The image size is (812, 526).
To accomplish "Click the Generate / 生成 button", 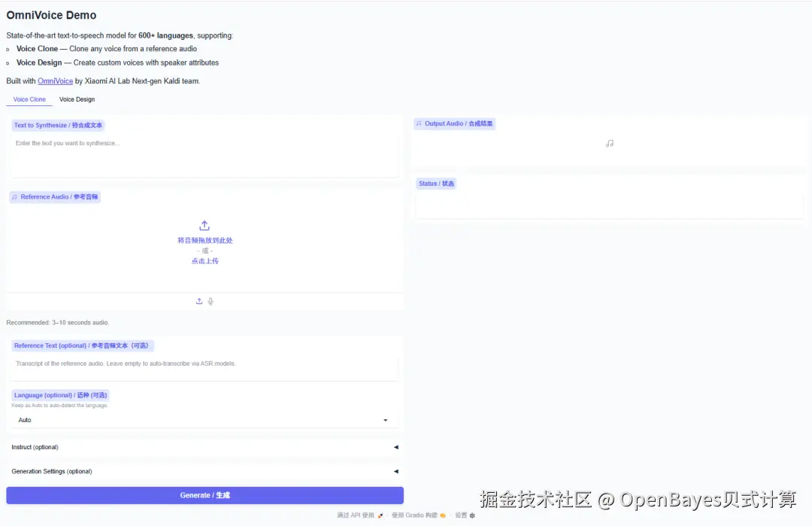I will [x=205, y=495].
